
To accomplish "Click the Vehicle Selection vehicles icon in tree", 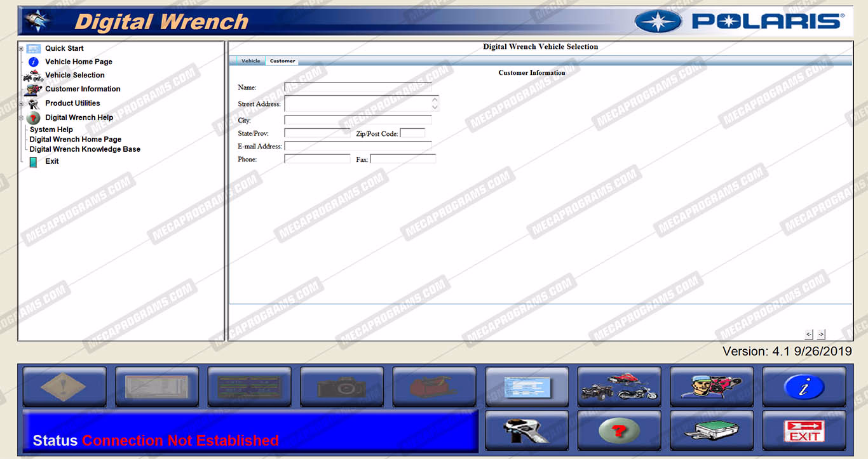I will [33, 76].
